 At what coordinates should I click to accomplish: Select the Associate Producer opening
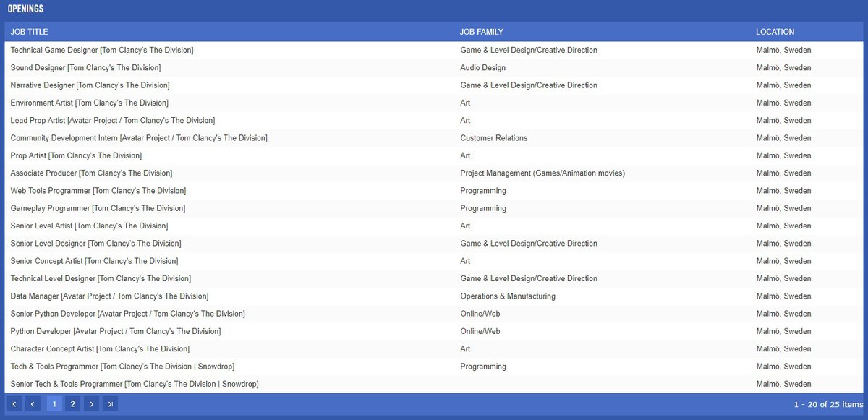91,173
